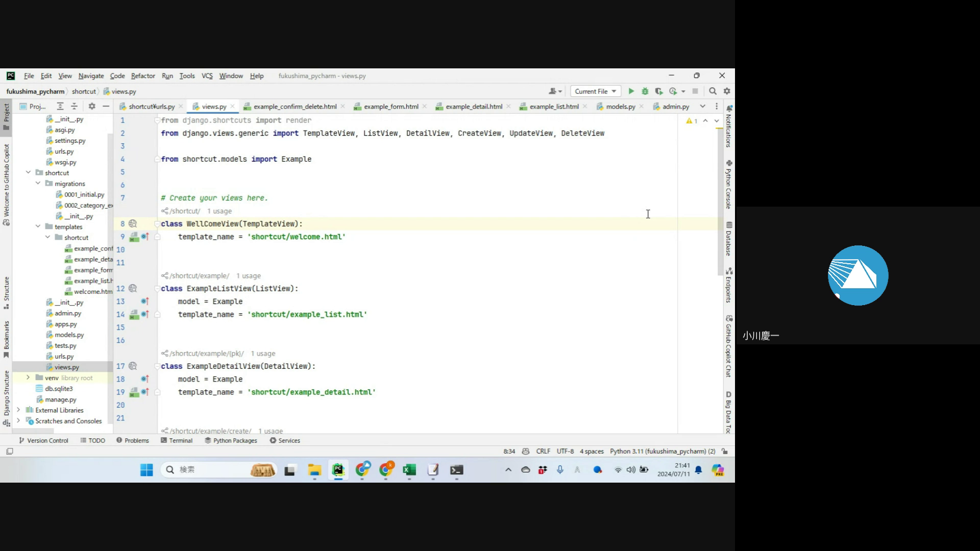
Task: Open Search Everywhere magnifier icon
Action: (713, 91)
